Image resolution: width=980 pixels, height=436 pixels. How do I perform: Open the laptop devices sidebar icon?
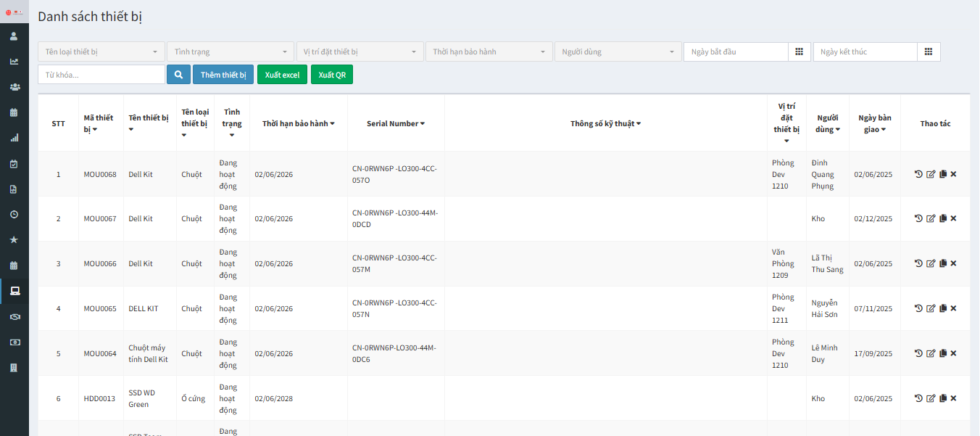point(14,291)
